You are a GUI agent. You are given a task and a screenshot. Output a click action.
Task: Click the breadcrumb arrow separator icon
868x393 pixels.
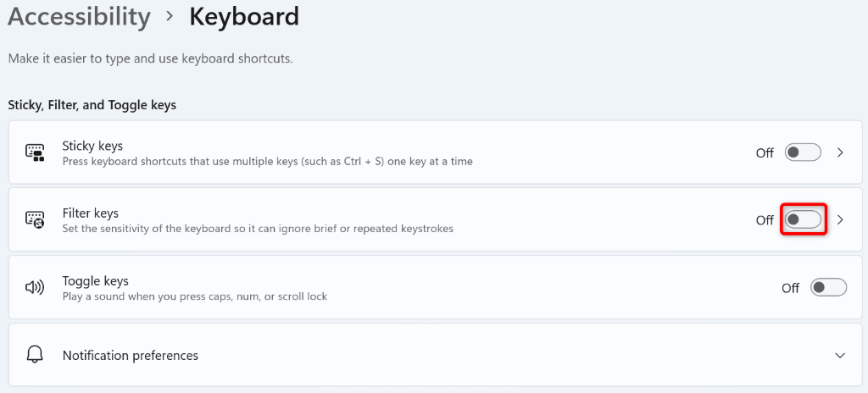tap(170, 17)
